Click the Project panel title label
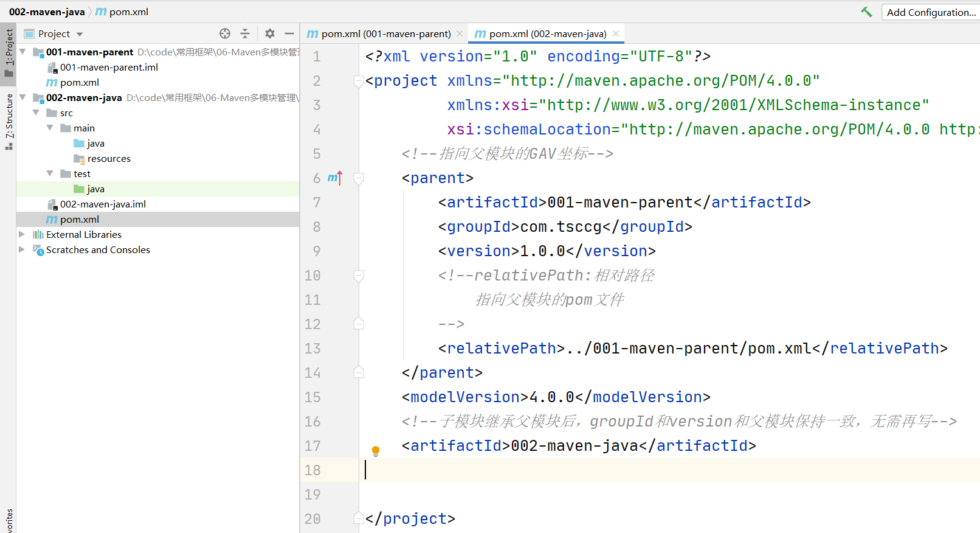This screenshot has width=980, height=533. pos(54,33)
